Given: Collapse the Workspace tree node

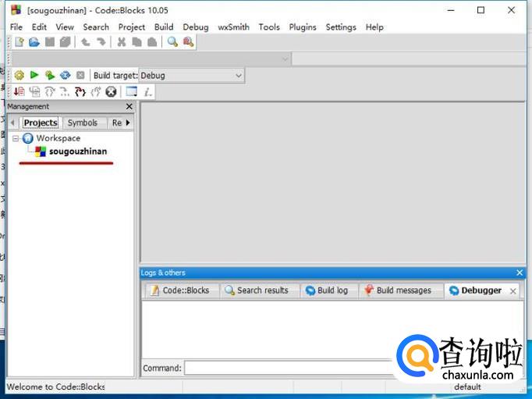Looking at the screenshot, I should [x=16, y=138].
